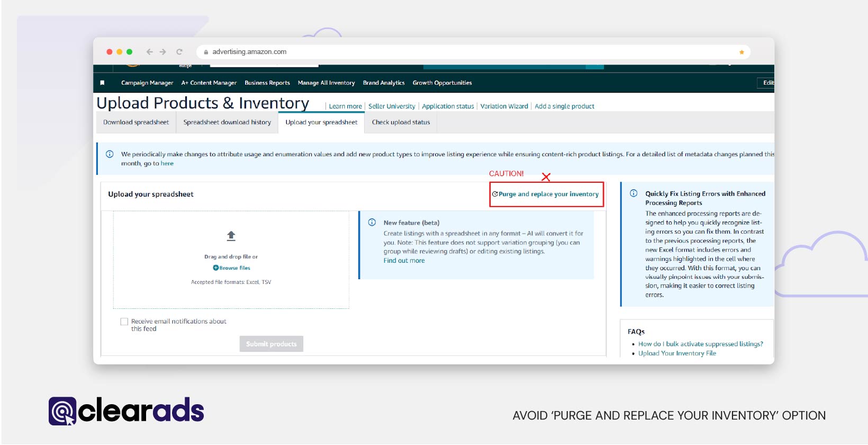This screenshot has height=445, width=868.
Task: Open the Campaign Manager menu item
Action: (x=147, y=83)
